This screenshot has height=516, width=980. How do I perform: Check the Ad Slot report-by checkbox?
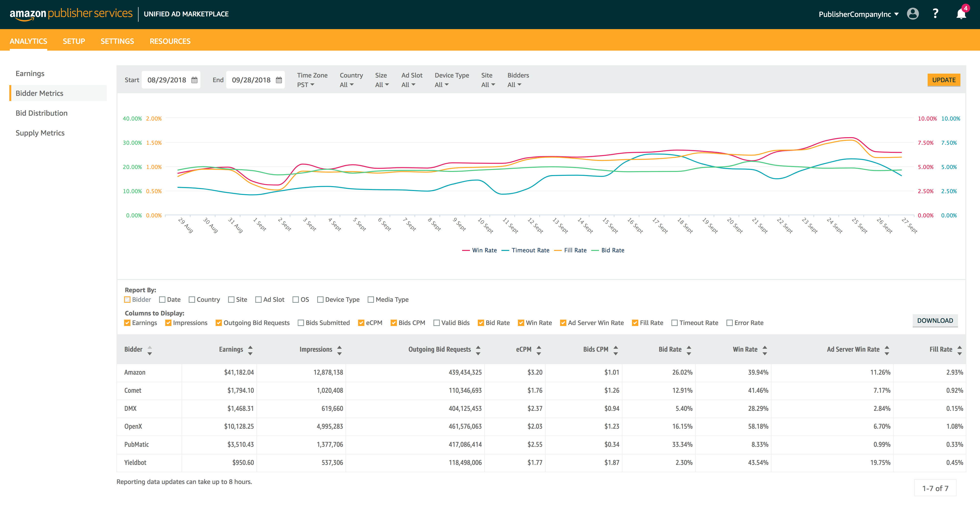[x=259, y=300]
